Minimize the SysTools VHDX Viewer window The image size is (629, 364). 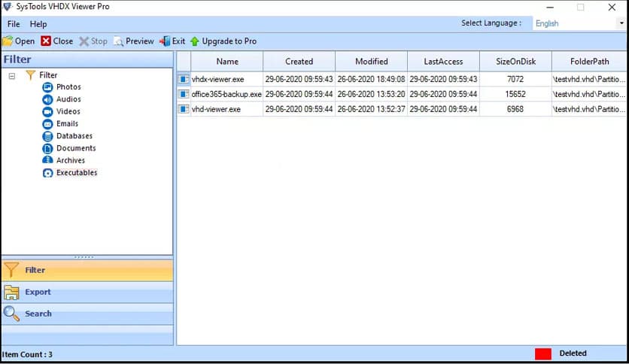(x=550, y=8)
